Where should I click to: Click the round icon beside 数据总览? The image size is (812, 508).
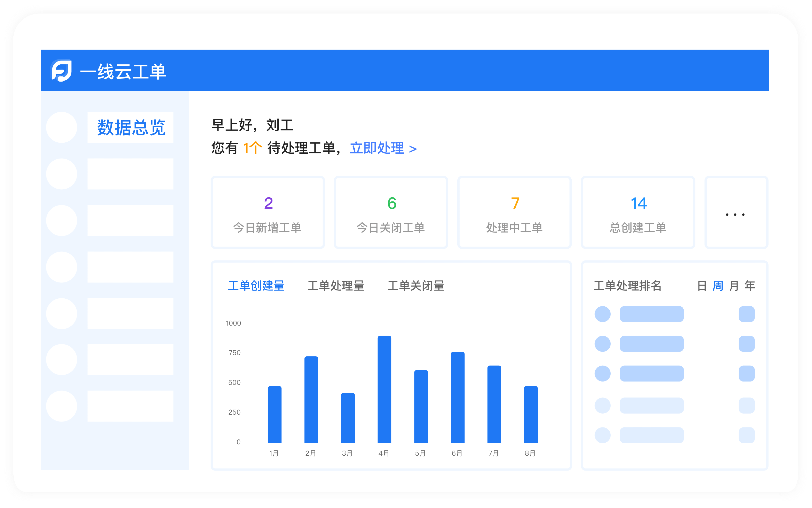[62, 127]
